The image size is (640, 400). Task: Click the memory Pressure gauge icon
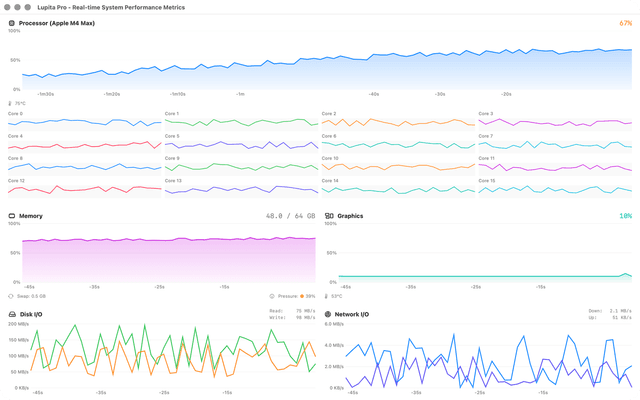pyautogui.click(x=272, y=296)
